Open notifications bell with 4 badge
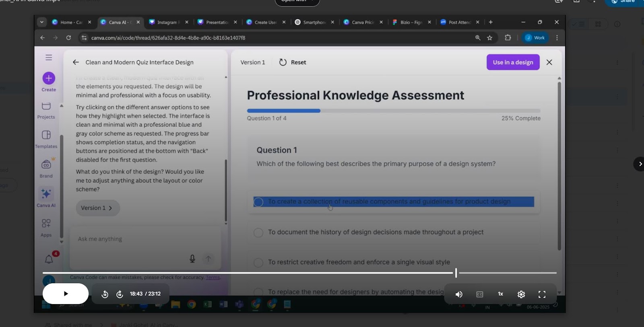Viewport: 644px width, 327px height. pos(49,259)
